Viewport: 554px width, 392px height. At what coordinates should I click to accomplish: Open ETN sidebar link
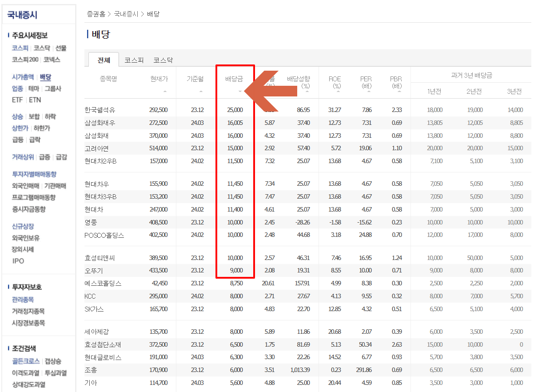click(x=35, y=100)
